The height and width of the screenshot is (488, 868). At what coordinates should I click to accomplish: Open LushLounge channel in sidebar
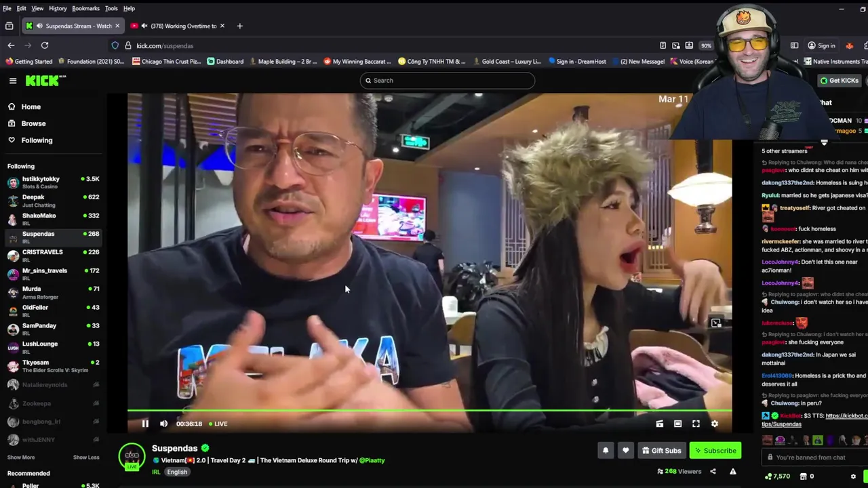coord(53,347)
